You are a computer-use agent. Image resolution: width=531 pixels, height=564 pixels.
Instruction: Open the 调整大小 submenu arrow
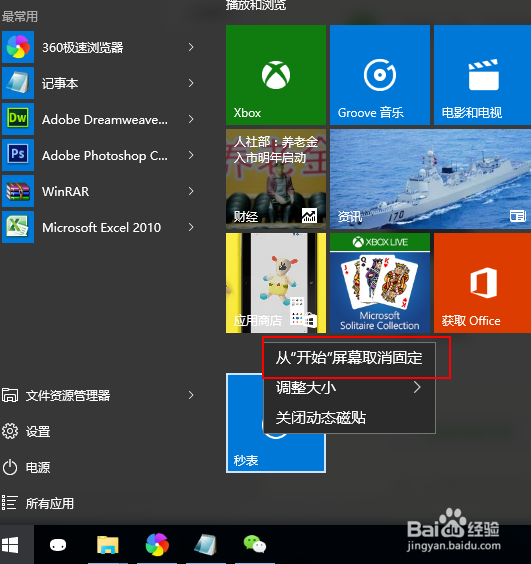pos(417,387)
